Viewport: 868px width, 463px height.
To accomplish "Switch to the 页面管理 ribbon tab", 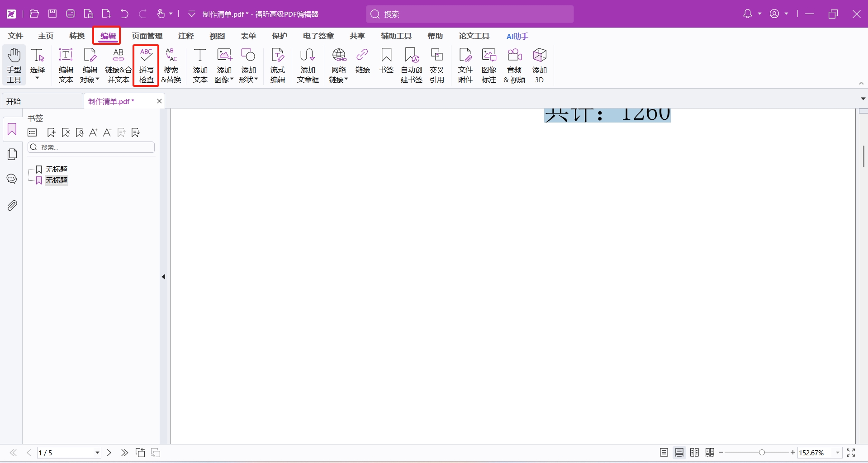I will coord(147,36).
